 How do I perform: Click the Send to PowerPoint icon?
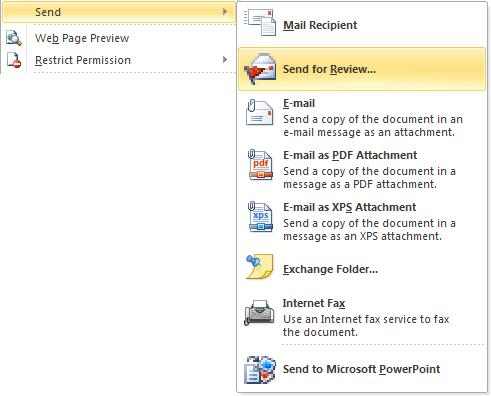coord(260,370)
